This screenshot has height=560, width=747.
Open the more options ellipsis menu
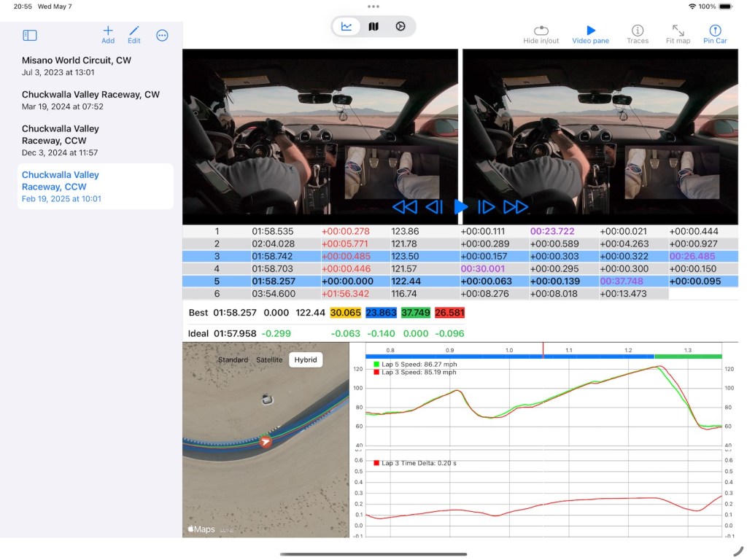tap(162, 35)
